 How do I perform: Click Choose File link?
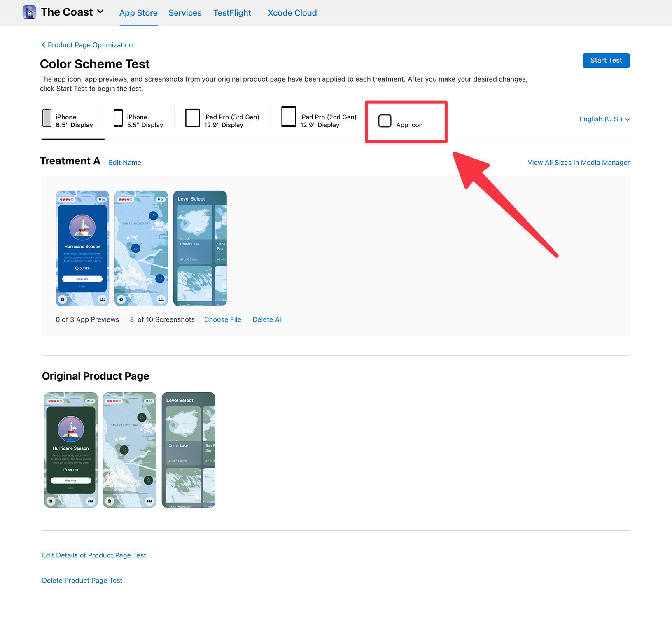tap(223, 319)
